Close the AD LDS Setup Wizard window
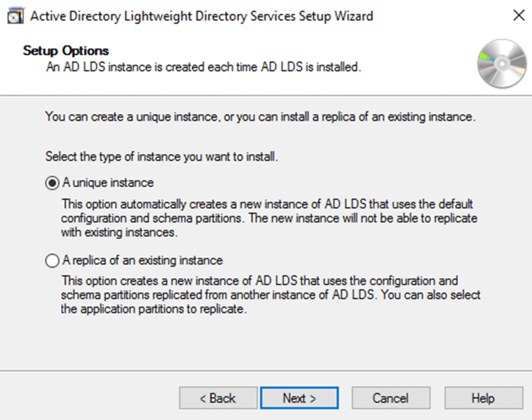The width and height of the screenshot is (532, 420). point(519,15)
